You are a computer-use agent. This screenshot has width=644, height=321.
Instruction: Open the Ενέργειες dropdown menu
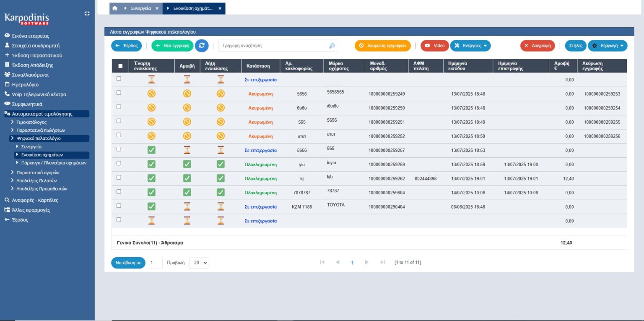coord(470,46)
